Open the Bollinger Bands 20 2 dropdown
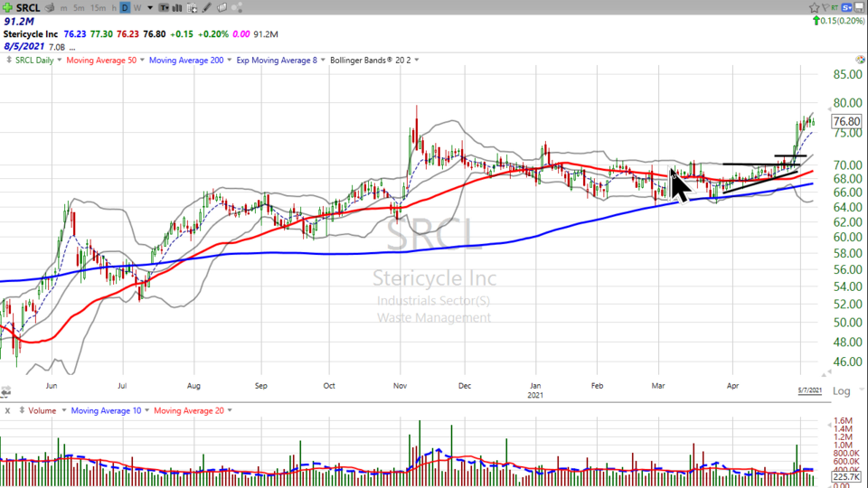The image size is (868, 488). click(415, 60)
